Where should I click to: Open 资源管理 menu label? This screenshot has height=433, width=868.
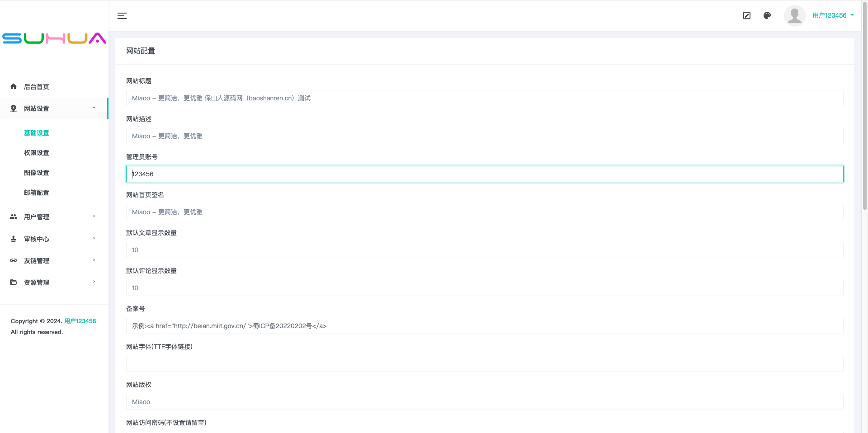[37, 282]
